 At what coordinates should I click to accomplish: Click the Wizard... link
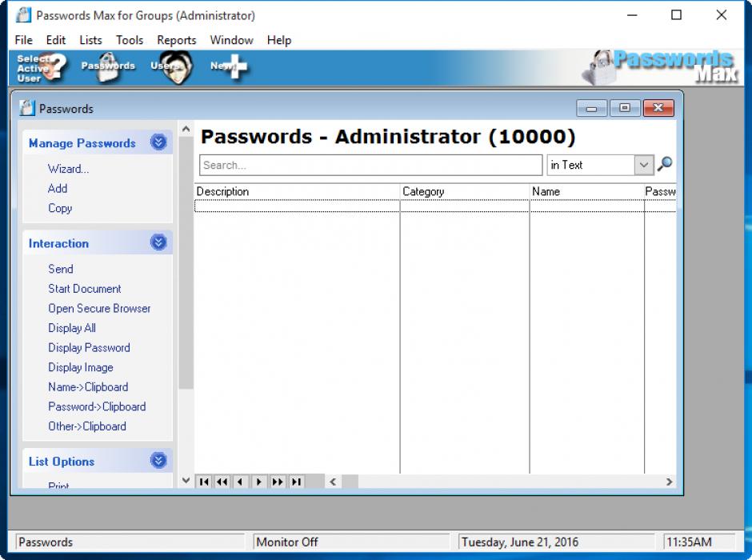tap(68, 169)
